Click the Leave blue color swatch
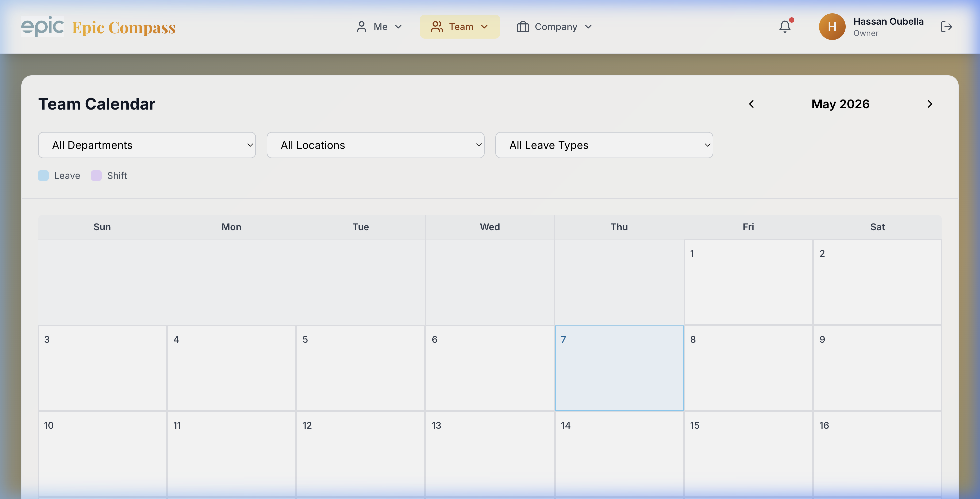980x499 pixels. click(43, 176)
